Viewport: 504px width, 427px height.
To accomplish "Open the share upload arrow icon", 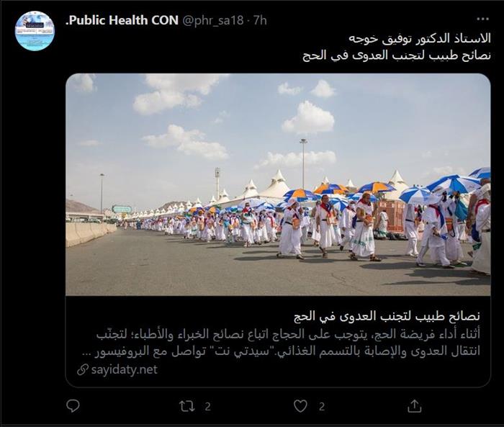I will coord(414,406).
